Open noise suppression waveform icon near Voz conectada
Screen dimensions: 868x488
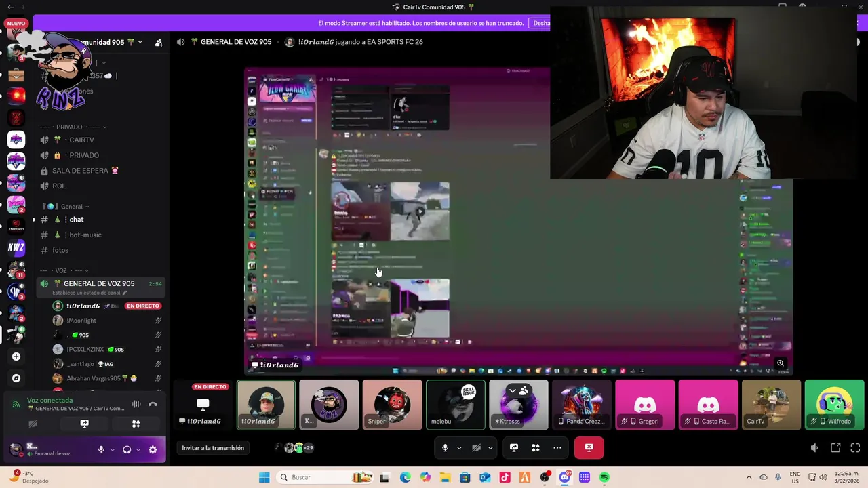(x=136, y=404)
